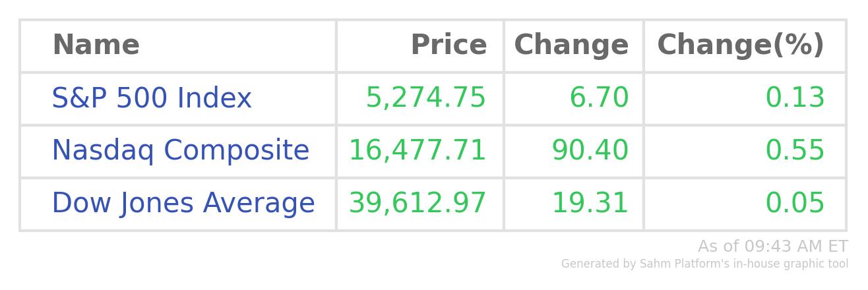Click the Nasdaq Composite table row

coord(433,151)
